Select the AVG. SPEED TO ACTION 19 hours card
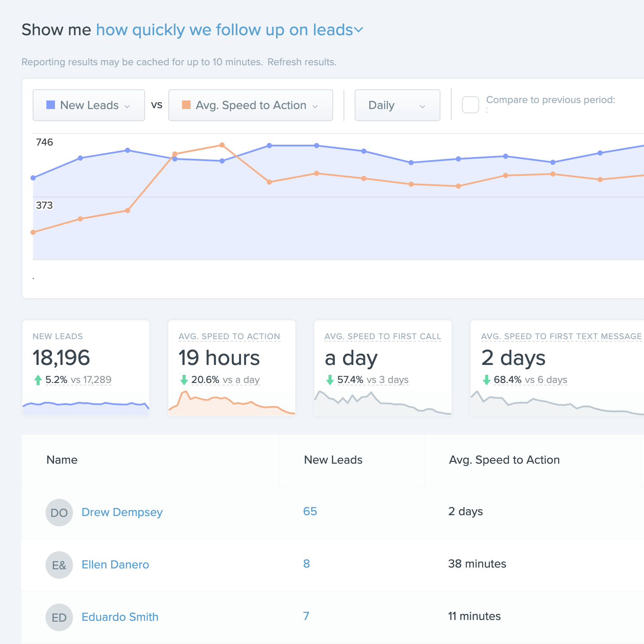Image resolution: width=644 pixels, height=644 pixels. pos(232,368)
